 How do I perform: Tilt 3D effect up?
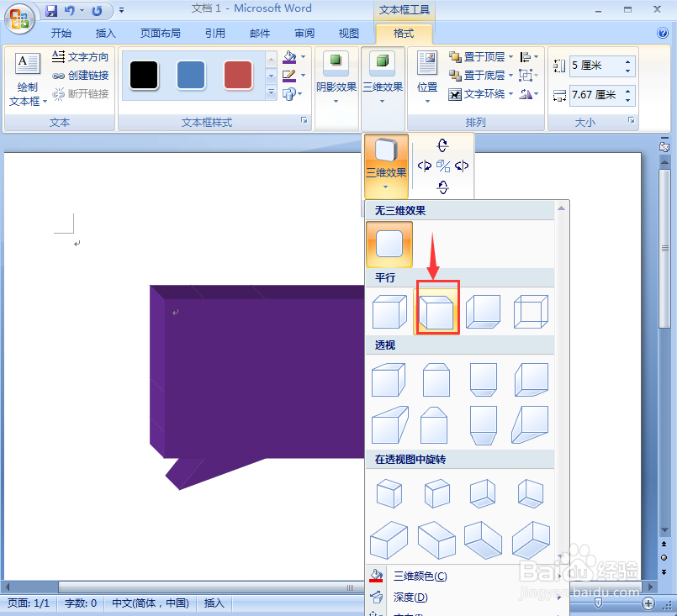[442, 145]
